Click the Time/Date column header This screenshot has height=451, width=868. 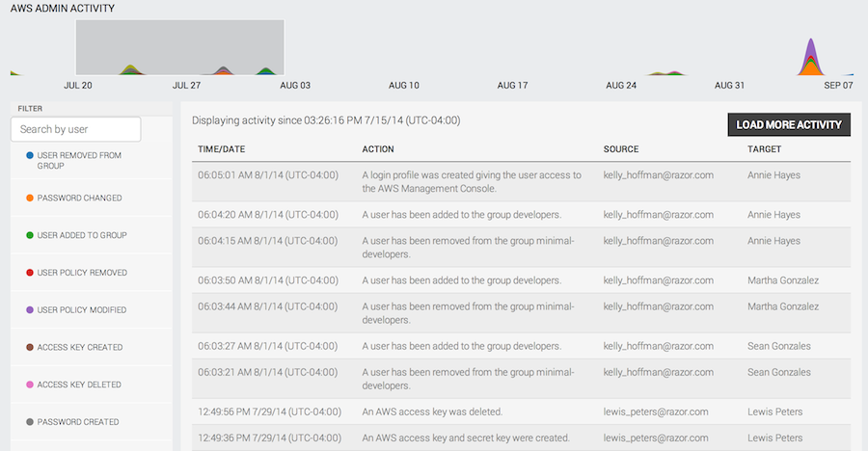coord(221,149)
